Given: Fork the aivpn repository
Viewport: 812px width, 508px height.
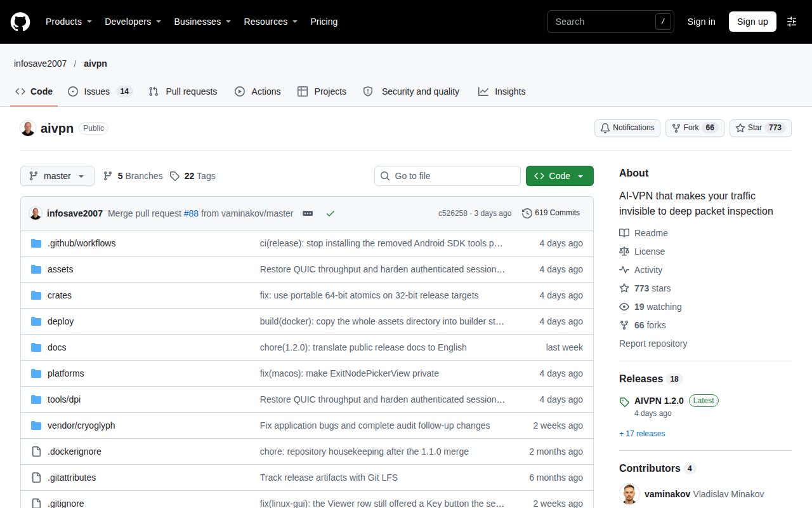Looking at the screenshot, I should [695, 128].
